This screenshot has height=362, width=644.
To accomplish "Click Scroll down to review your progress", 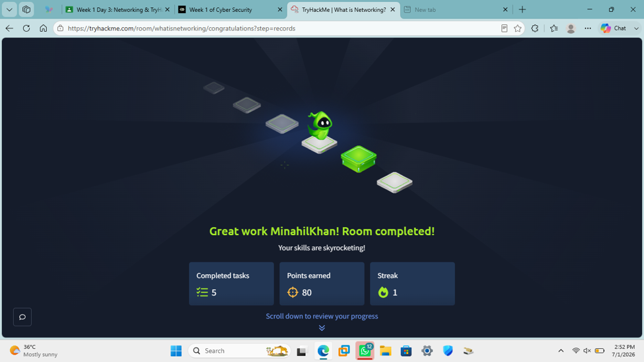I will pos(322,316).
